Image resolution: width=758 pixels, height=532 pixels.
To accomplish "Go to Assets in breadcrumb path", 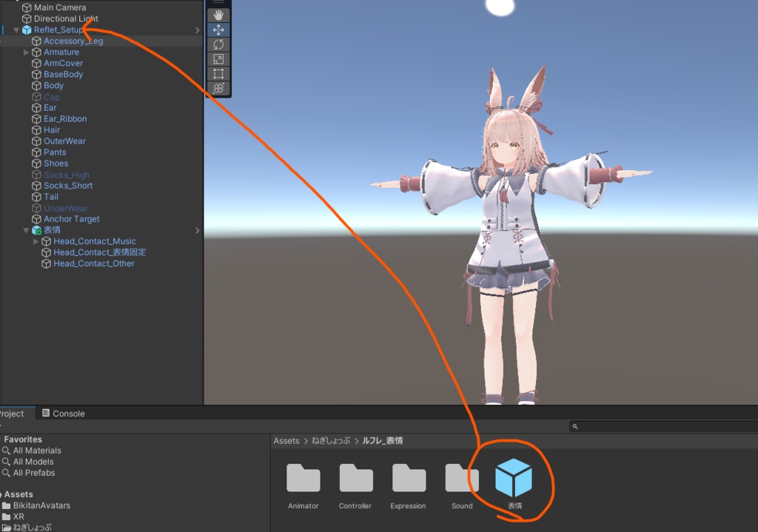I will (286, 441).
